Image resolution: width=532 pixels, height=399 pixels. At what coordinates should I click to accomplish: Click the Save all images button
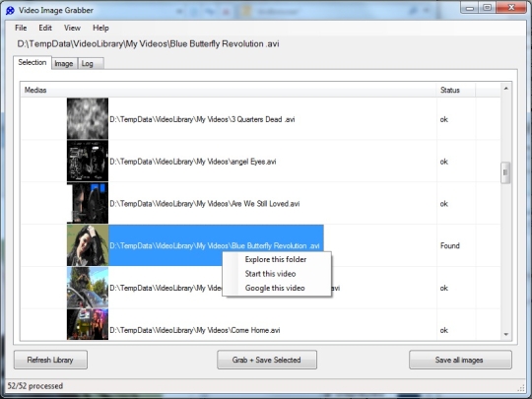tap(460, 360)
